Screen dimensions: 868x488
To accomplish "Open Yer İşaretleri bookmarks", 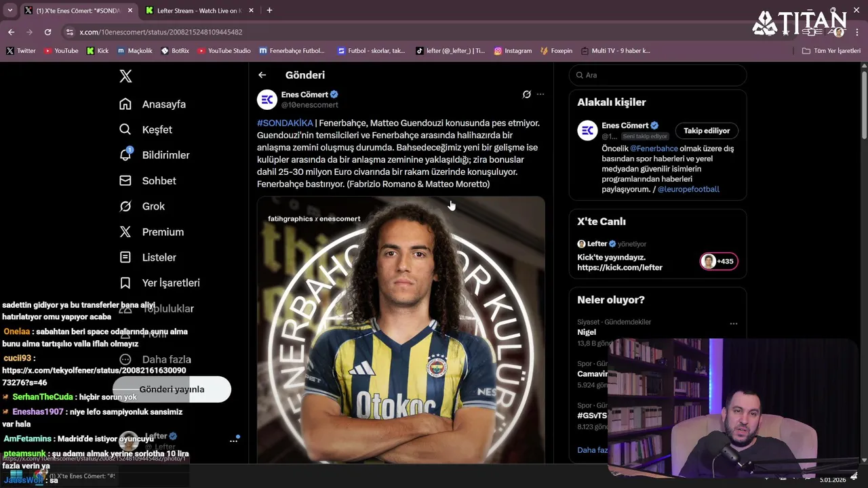I will pos(159,283).
